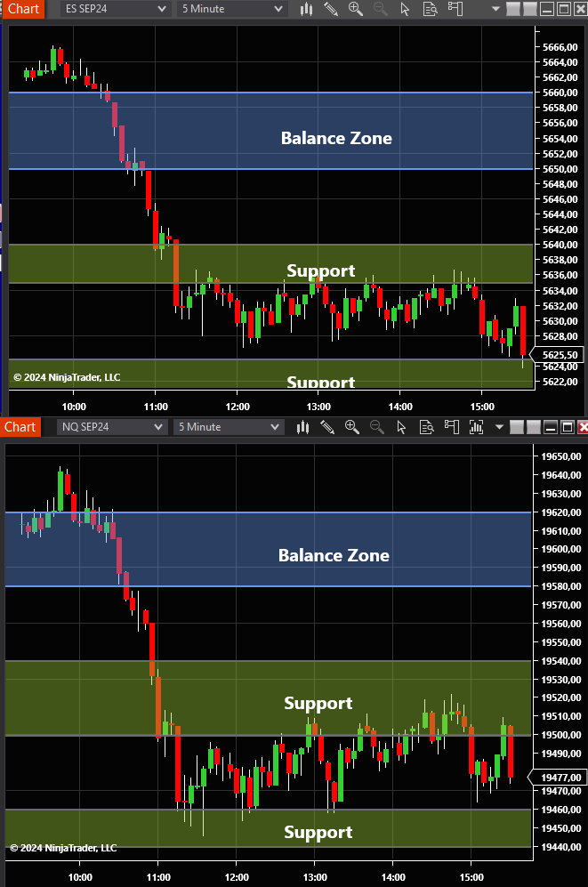
Task: Click 5650,00 price label on ES axis
Action: [x=560, y=169]
